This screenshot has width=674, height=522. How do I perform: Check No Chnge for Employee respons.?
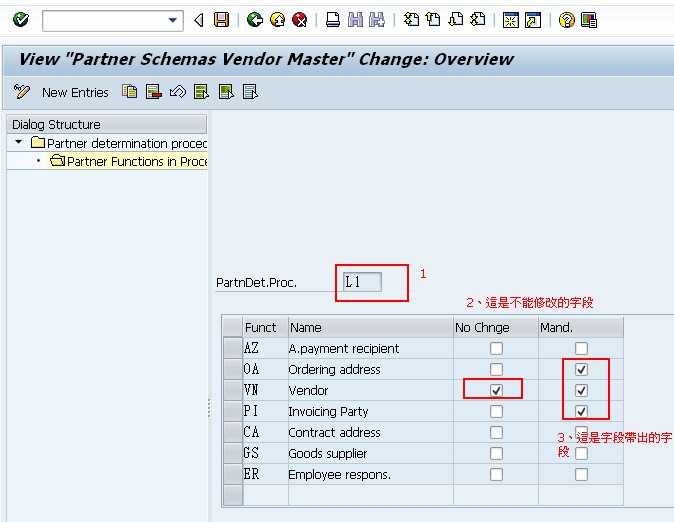coord(496,474)
